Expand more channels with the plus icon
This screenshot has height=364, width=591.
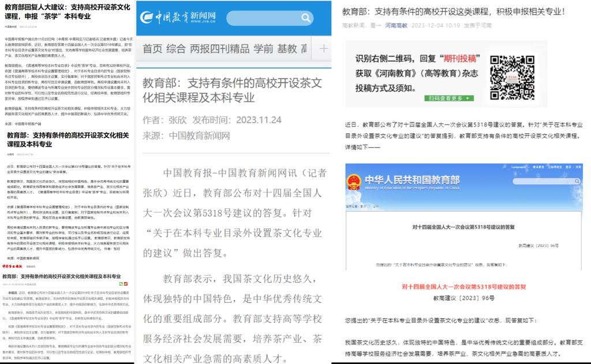323,48
